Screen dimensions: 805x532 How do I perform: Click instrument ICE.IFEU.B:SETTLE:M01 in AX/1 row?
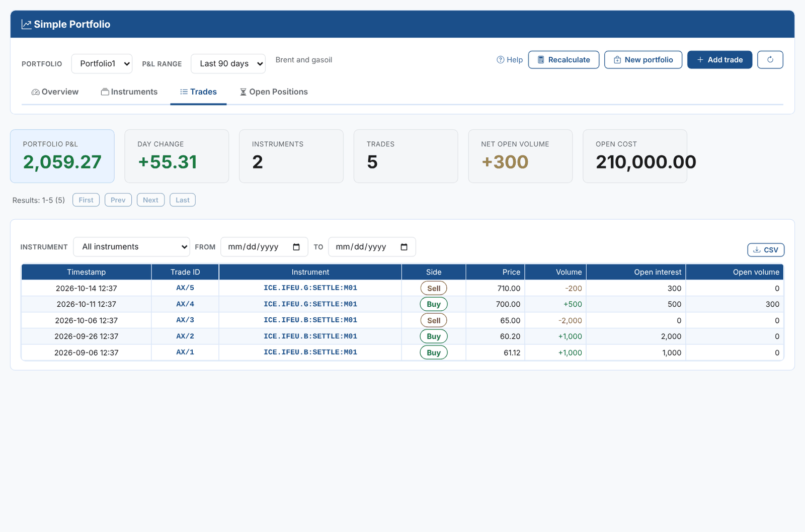coord(310,352)
